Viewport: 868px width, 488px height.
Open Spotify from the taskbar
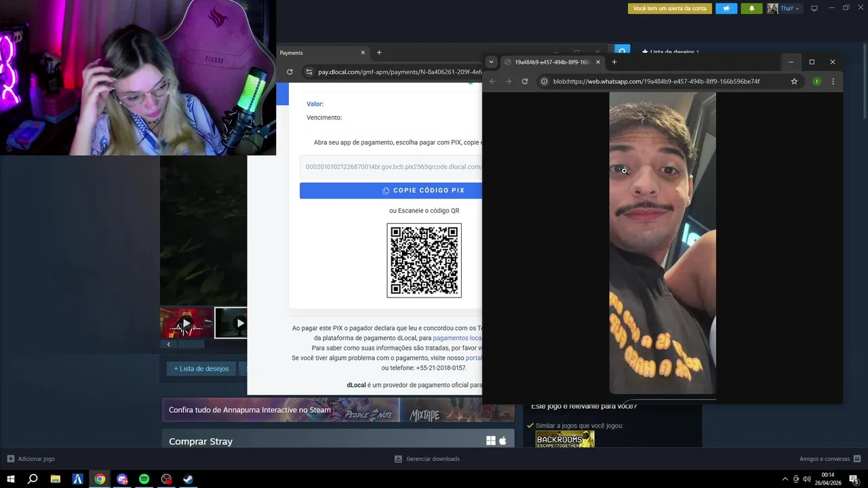pos(144,479)
